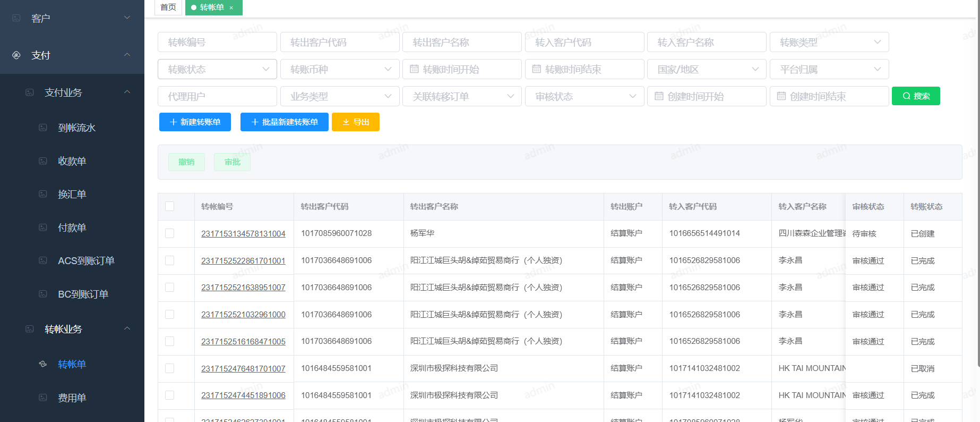Open the 转账类型 dropdown
The image size is (980, 422).
(x=829, y=42)
